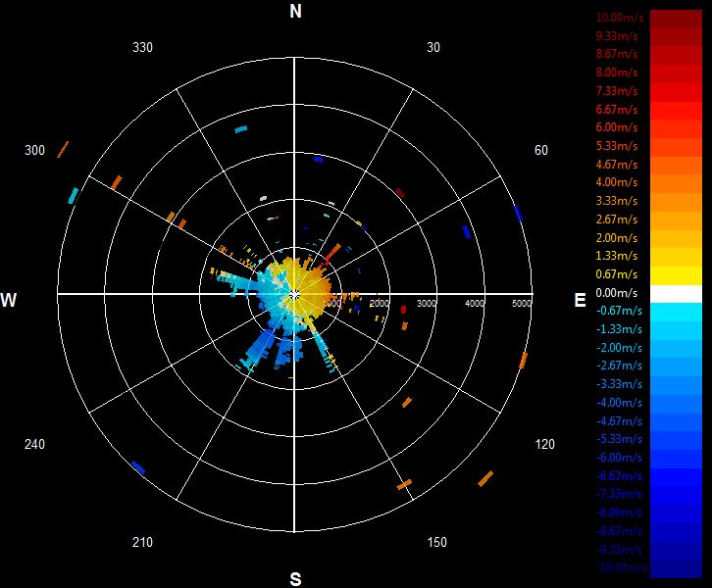Click the positive 2.00m/s legend label
This screenshot has width=712, height=588.
coord(617,238)
